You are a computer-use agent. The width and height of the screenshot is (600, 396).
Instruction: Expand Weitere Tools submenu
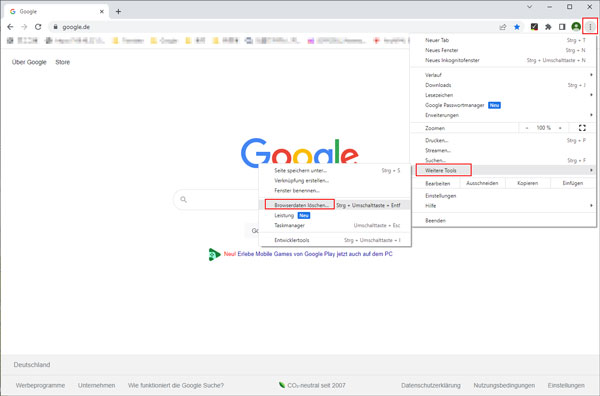[504, 170]
